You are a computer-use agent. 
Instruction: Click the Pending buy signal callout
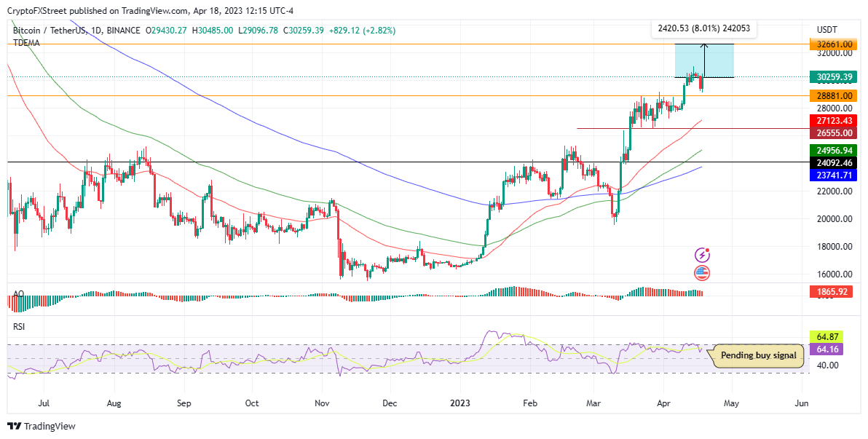pyautogui.click(x=758, y=356)
